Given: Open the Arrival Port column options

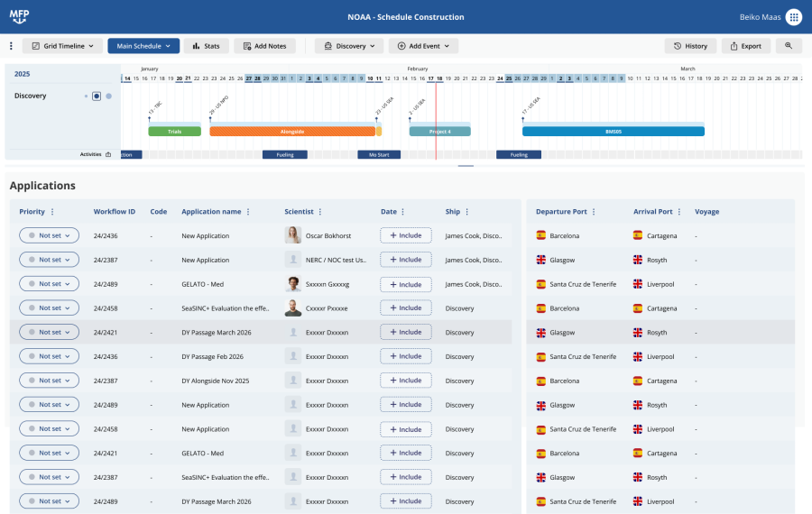Looking at the screenshot, I should click(x=678, y=212).
